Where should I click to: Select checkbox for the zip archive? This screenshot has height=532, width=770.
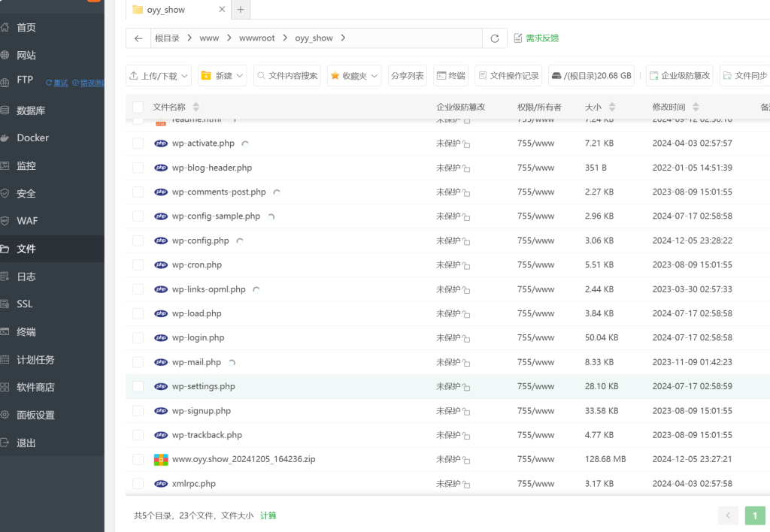pos(138,459)
